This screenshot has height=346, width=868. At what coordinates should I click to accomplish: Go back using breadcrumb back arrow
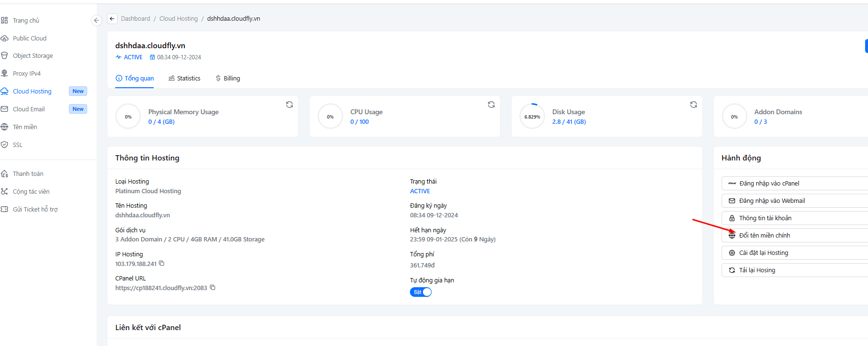coord(112,19)
